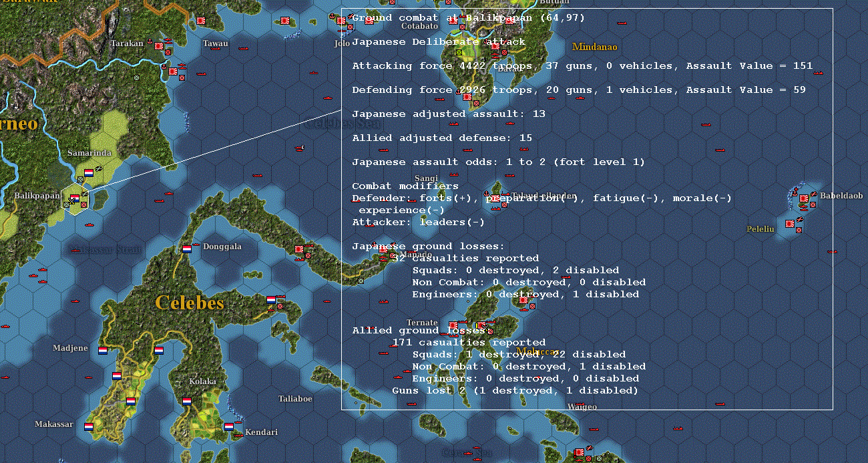Click 'Engineers: 0 destroyed, 1 disabled' line
The image size is (868, 463).
pos(525,294)
